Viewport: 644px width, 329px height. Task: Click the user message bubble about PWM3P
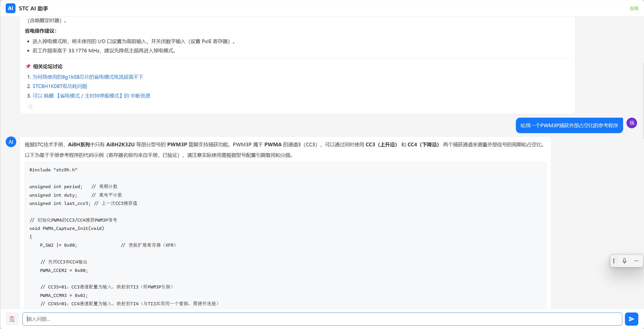coord(569,126)
